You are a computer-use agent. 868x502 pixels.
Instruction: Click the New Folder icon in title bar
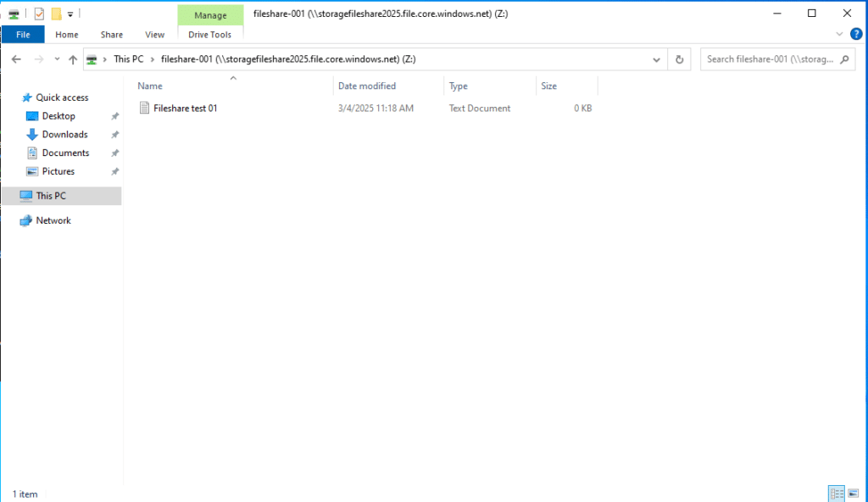coord(56,14)
